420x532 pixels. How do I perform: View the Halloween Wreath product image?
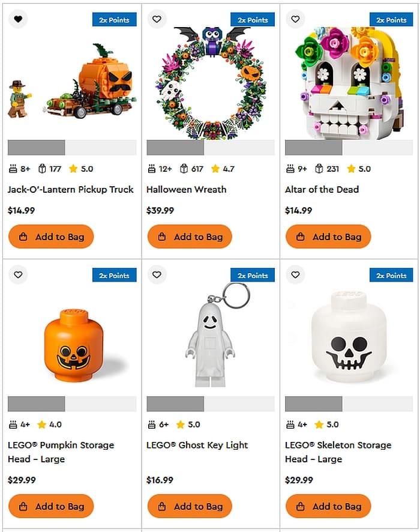tap(211, 81)
